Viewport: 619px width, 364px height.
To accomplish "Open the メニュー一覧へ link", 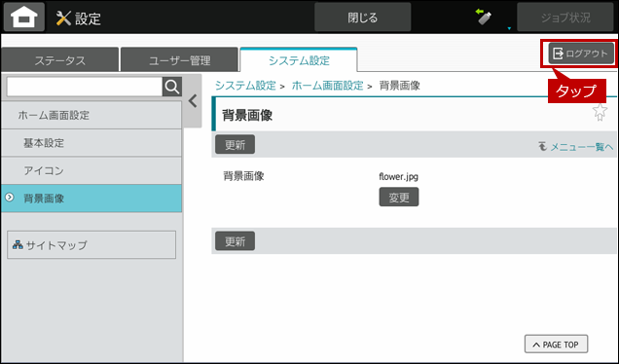I will (576, 147).
